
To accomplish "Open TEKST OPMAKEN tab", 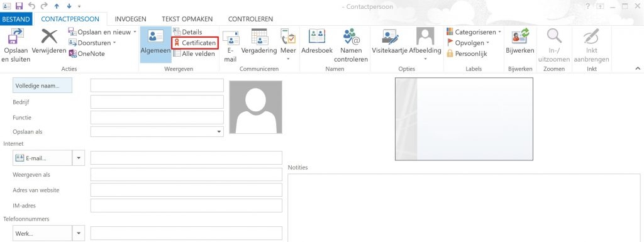I will [x=187, y=19].
